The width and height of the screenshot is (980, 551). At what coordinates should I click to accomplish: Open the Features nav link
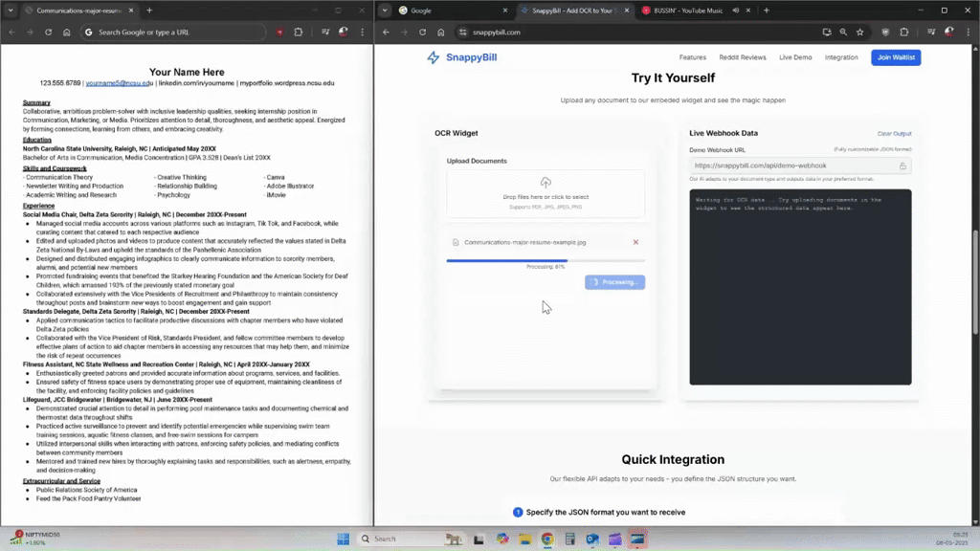(x=693, y=57)
